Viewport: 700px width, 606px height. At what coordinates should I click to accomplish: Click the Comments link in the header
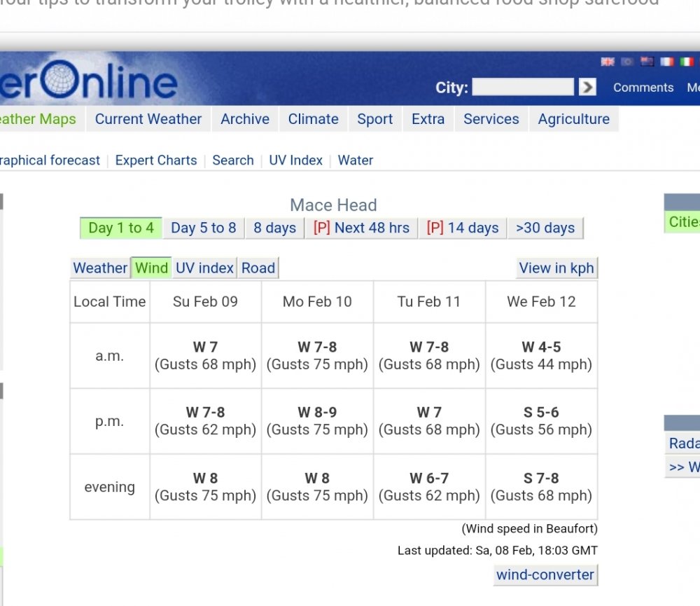pos(643,88)
